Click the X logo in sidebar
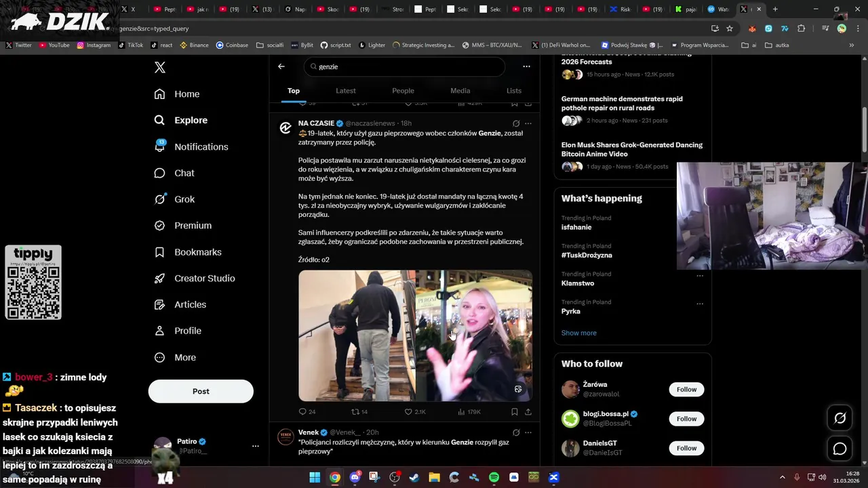This screenshot has height=488, width=868. pyautogui.click(x=159, y=67)
